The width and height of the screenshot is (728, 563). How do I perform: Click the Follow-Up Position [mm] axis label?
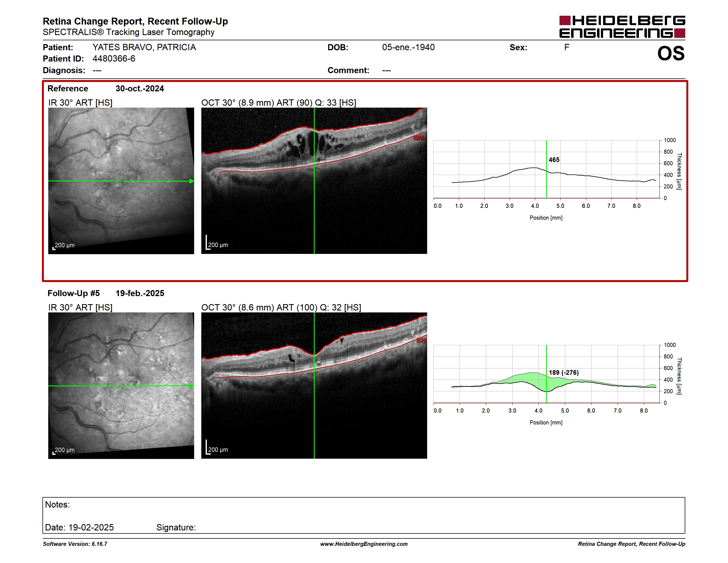(x=546, y=423)
